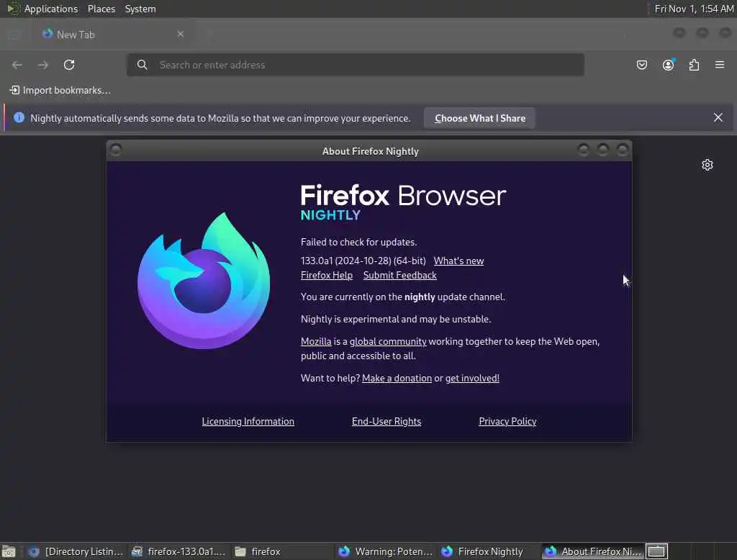The height and width of the screenshot is (560, 737).
Task: Switch to firefox-133.0a1 taskbar window
Action: tap(178, 551)
